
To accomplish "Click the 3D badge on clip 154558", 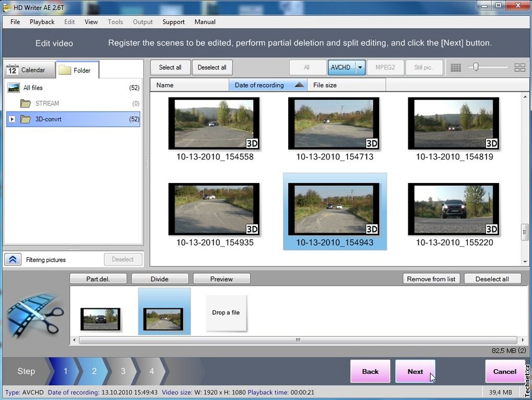I will [x=252, y=143].
